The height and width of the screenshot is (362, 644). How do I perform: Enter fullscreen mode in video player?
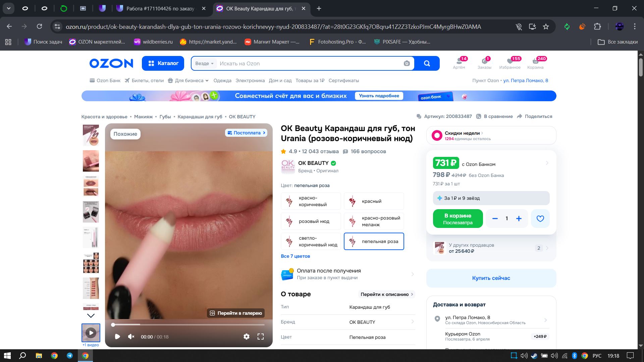pyautogui.click(x=261, y=337)
